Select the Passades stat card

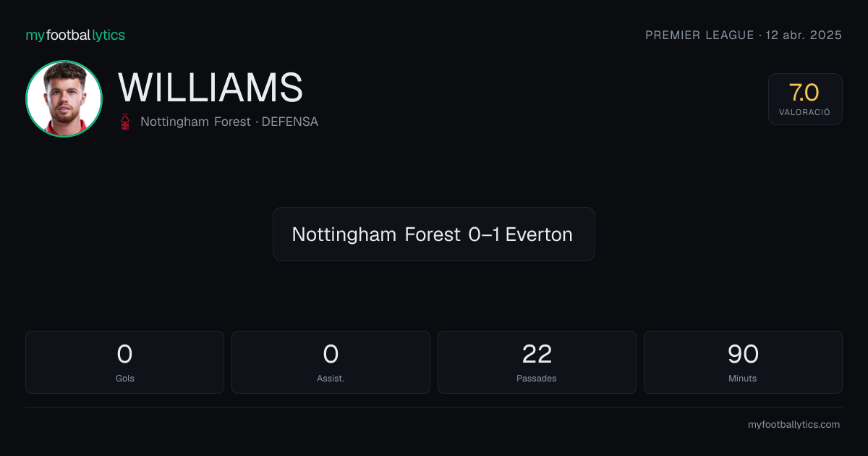pyautogui.click(x=537, y=363)
